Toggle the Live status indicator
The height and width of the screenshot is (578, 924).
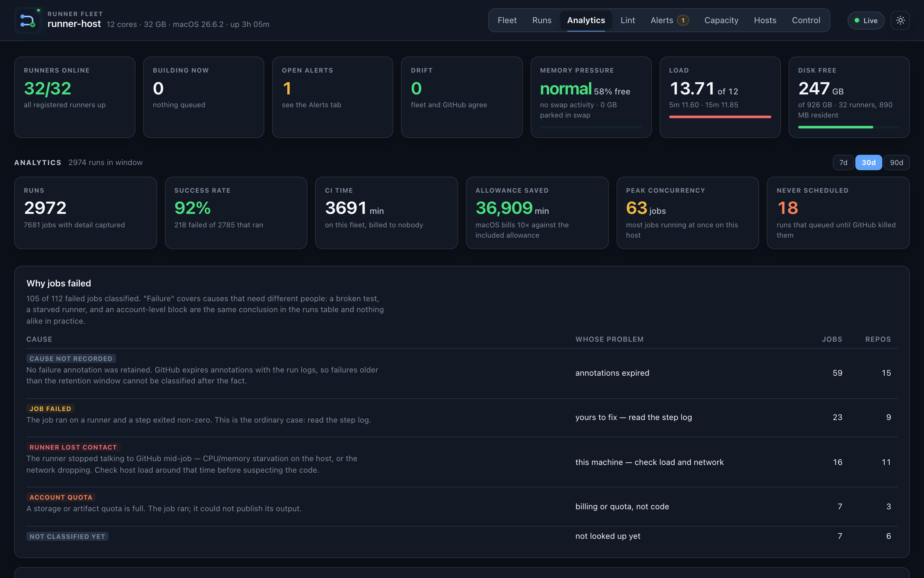coord(866,21)
